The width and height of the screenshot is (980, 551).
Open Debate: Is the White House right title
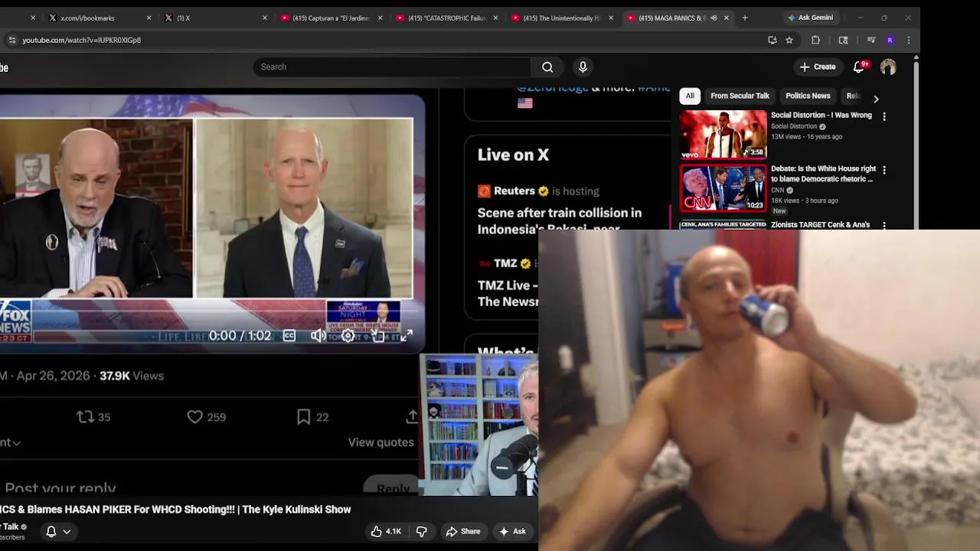tap(823, 174)
